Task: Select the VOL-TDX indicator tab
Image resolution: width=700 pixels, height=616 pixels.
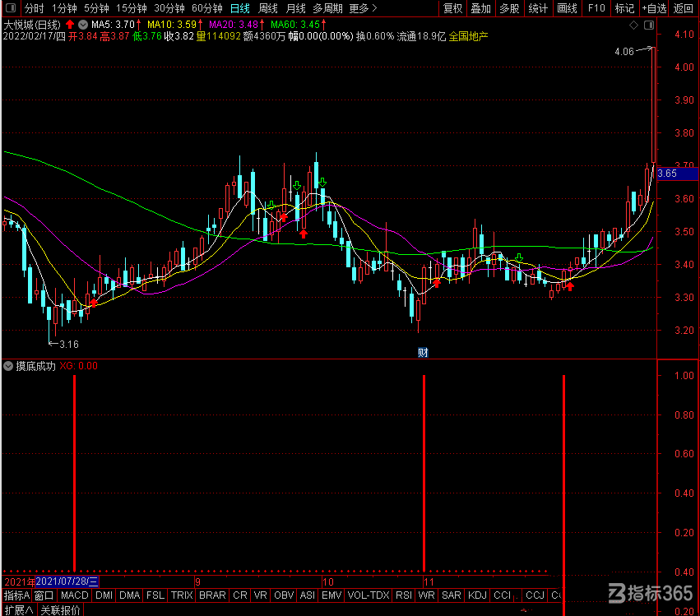Action: pyautogui.click(x=369, y=595)
